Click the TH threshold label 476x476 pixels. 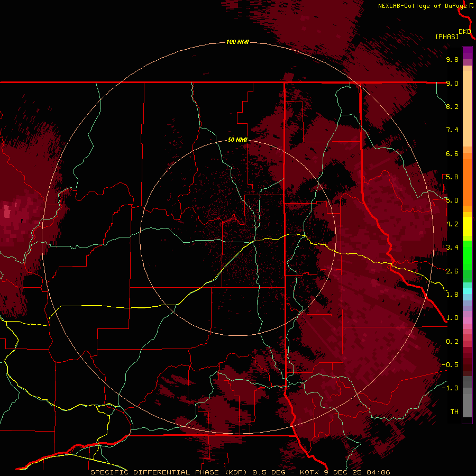click(x=454, y=412)
